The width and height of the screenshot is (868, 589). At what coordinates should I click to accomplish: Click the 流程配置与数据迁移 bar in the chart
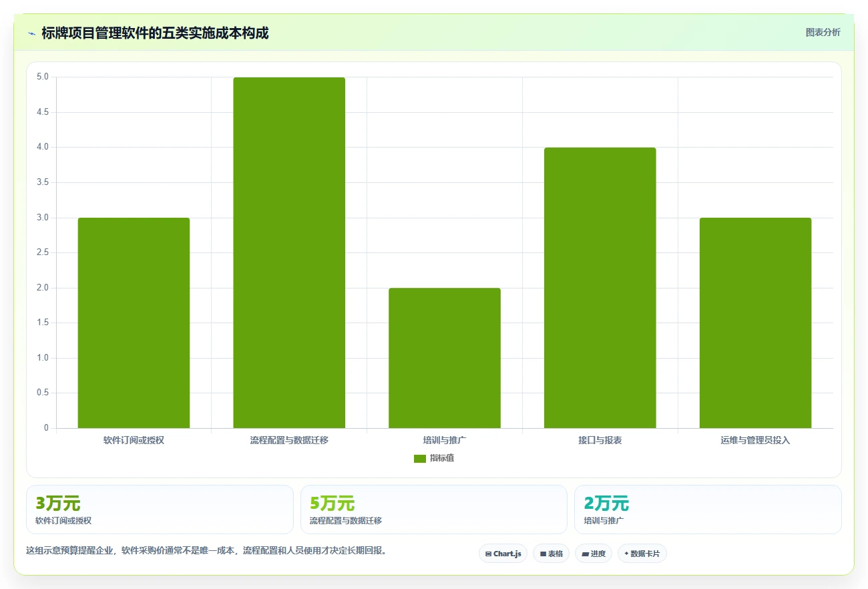[289, 252]
